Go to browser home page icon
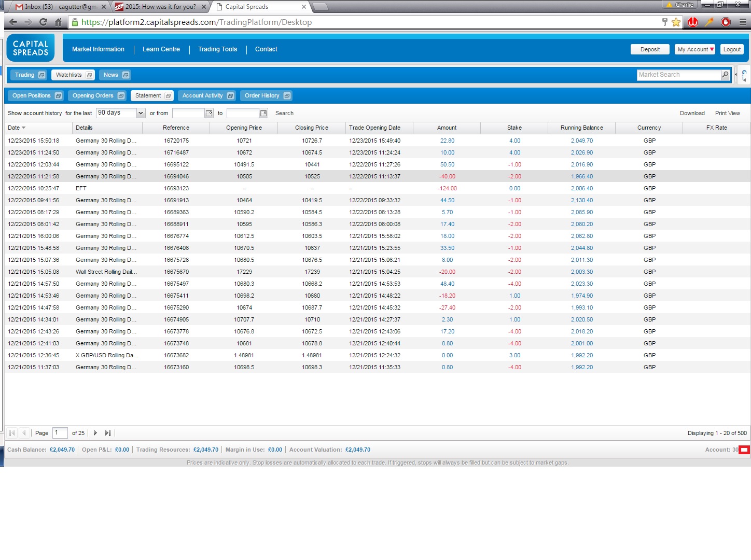The width and height of the screenshot is (751, 560). pyautogui.click(x=58, y=22)
